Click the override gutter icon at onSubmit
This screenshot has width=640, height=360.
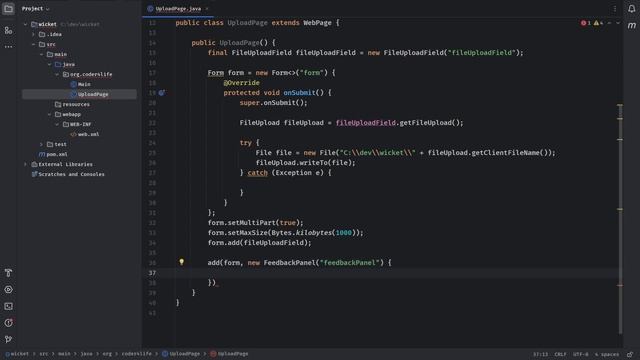(x=162, y=93)
